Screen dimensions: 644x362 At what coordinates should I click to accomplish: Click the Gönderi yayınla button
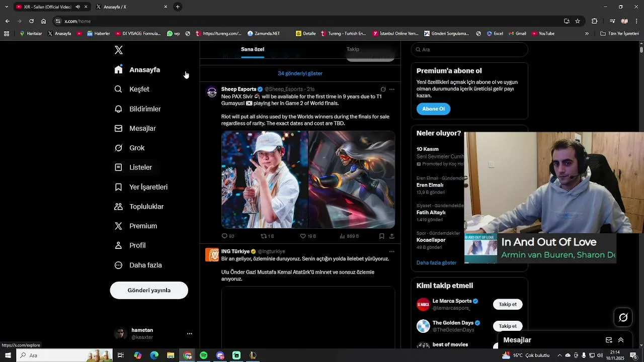coord(149,290)
